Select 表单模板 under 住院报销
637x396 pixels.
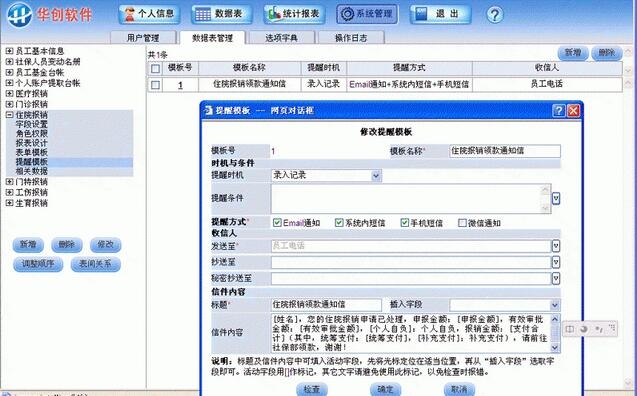[32, 152]
